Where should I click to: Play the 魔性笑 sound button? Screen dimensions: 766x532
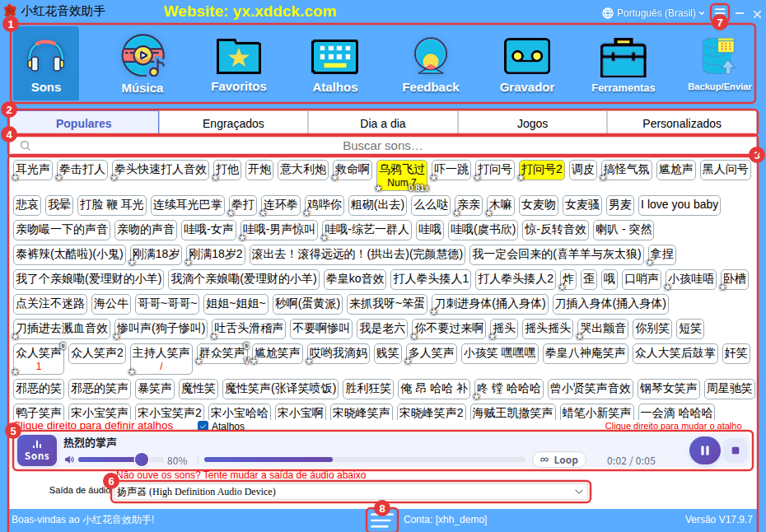tap(199, 389)
